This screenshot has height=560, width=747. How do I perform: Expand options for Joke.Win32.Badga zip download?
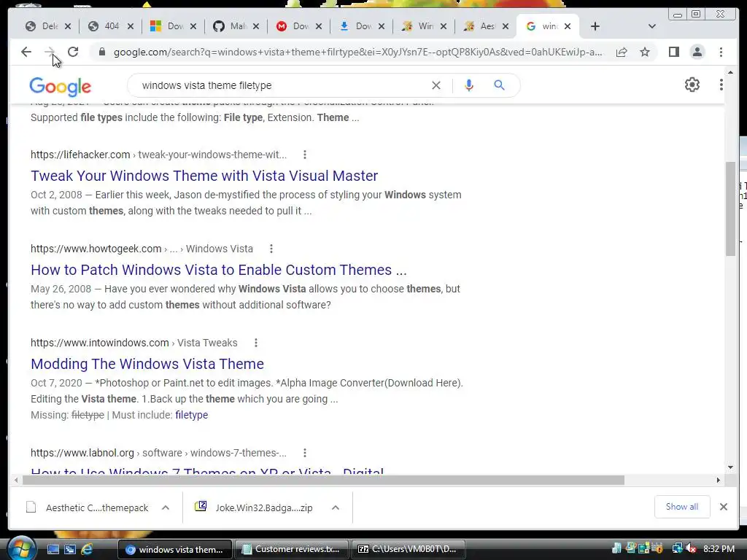click(x=336, y=507)
